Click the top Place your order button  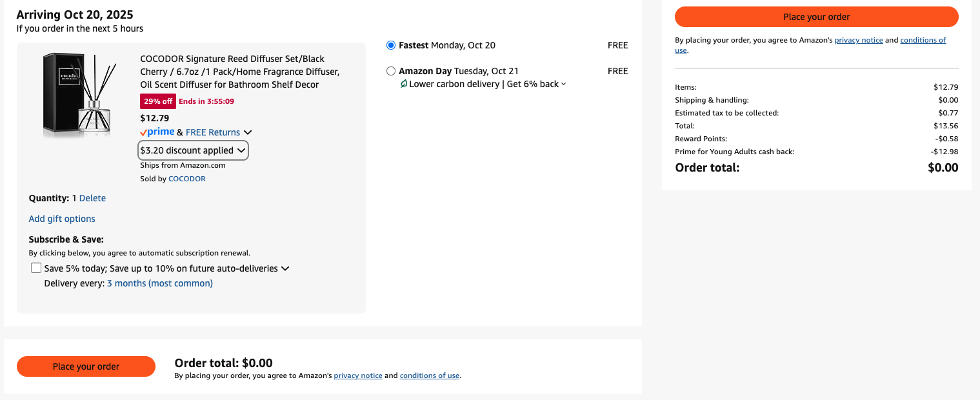(816, 17)
